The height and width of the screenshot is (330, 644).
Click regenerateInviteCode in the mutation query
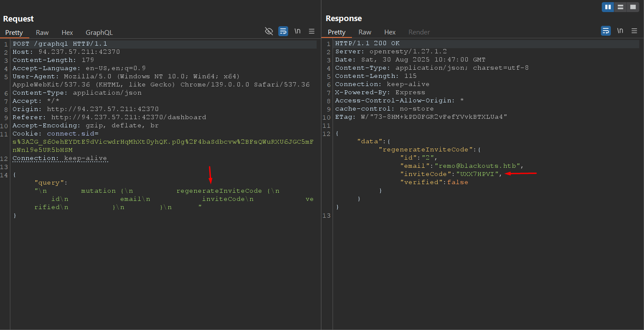pos(219,191)
